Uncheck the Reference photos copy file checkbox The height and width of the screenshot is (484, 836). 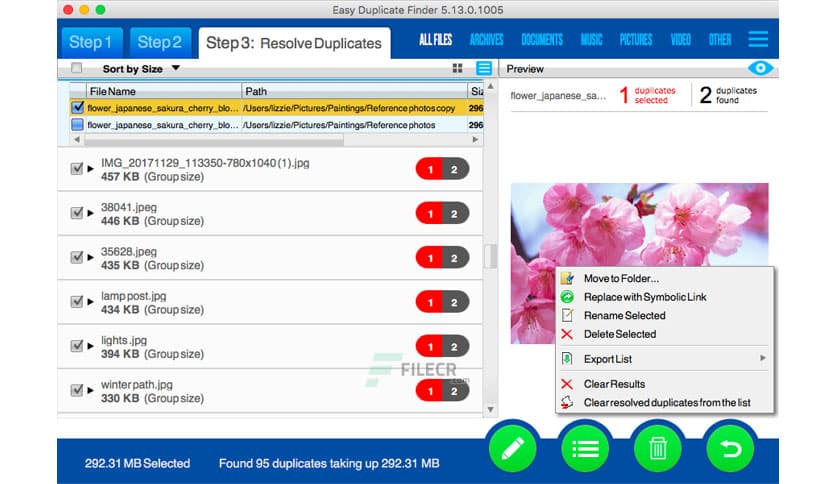77,107
